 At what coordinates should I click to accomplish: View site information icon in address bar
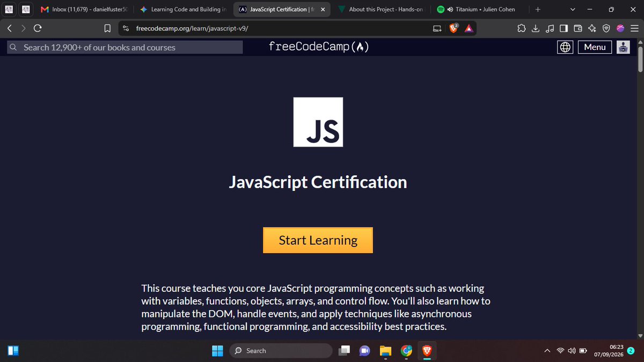click(x=125, y=28)
